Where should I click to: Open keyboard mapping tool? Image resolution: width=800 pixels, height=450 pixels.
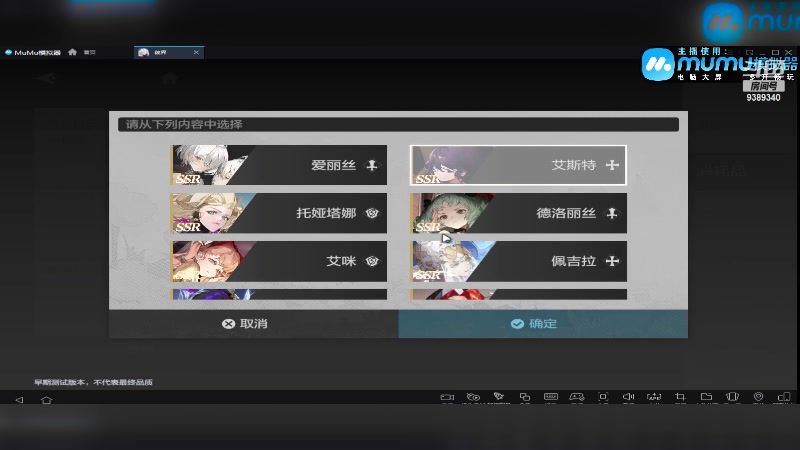tap(551, 396)
